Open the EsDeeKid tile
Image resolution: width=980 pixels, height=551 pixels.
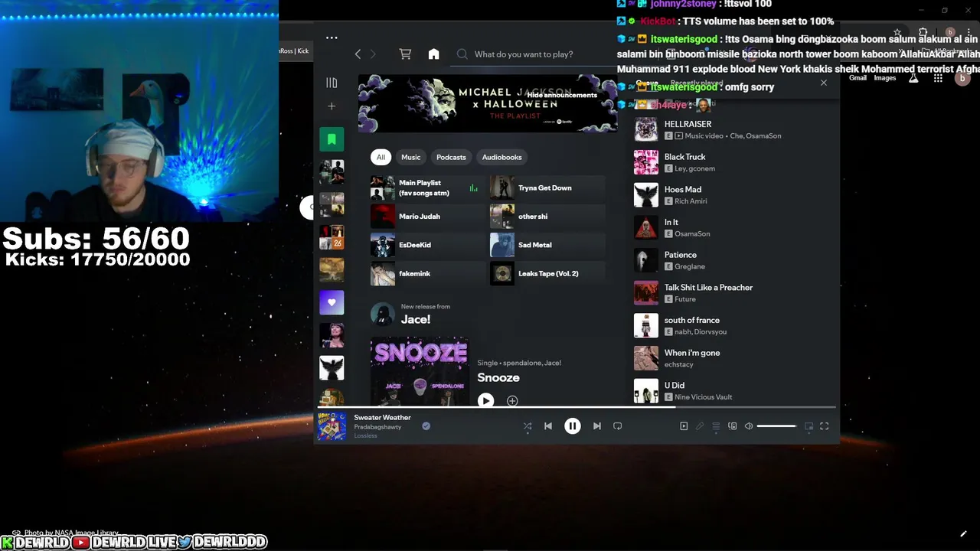coord(427,245)
